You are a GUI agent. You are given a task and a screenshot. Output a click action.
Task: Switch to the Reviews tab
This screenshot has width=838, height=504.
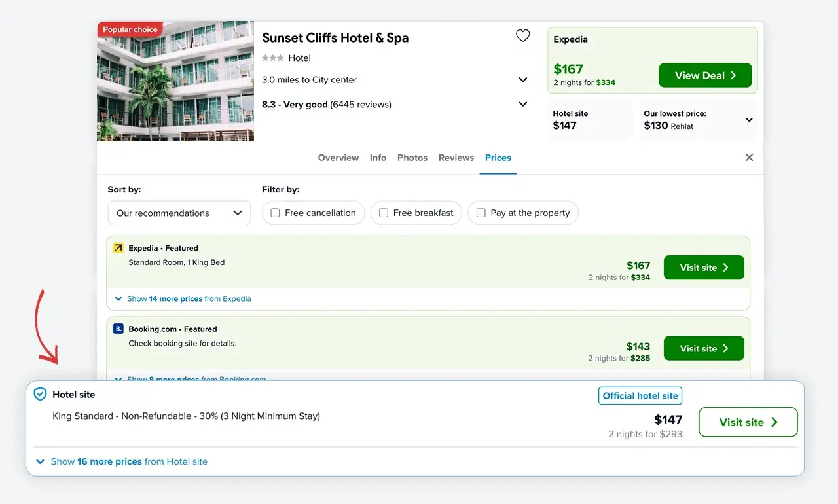pos(456,158)
